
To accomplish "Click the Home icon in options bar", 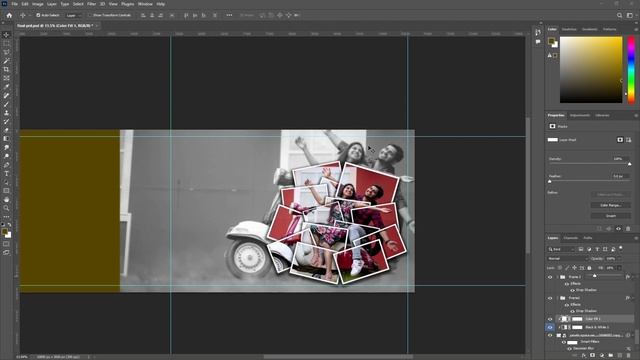I will coord(9,15).
